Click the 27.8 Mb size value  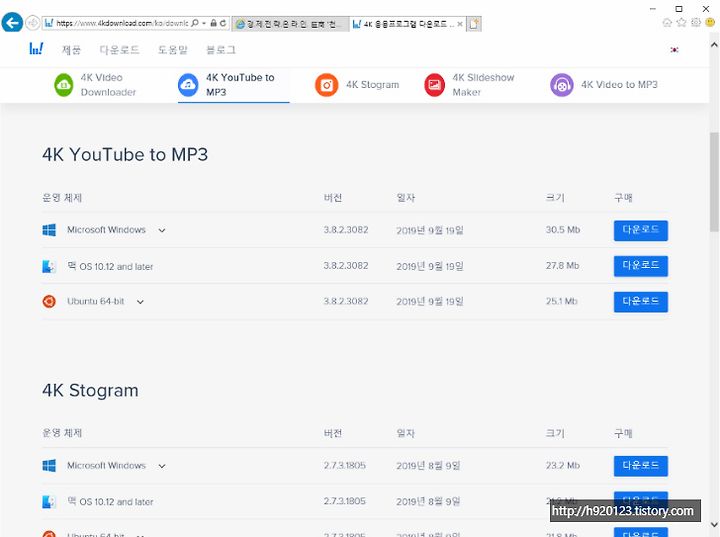click(x=562, y=266)
